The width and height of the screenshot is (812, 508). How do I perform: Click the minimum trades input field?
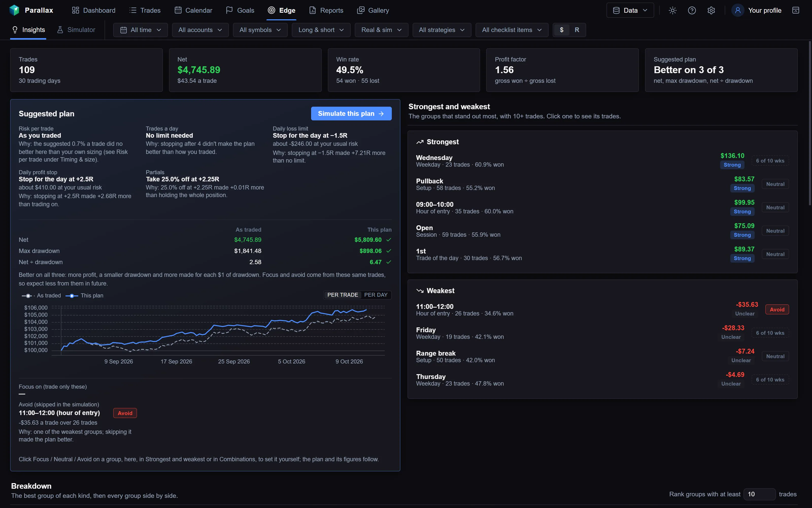coord(759,494)
